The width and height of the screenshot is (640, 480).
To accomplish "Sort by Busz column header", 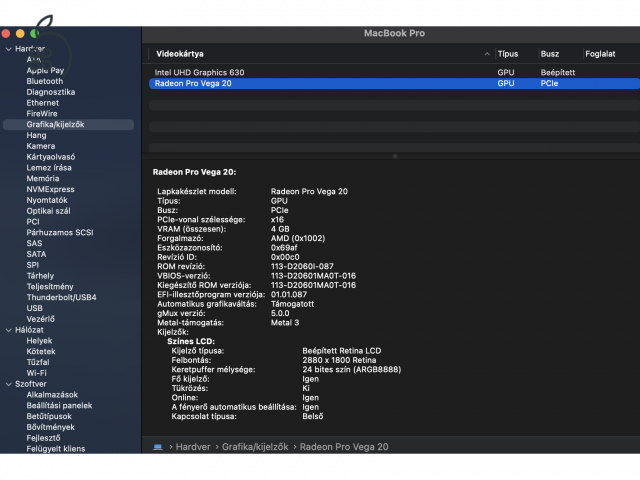I will [550, 54].
